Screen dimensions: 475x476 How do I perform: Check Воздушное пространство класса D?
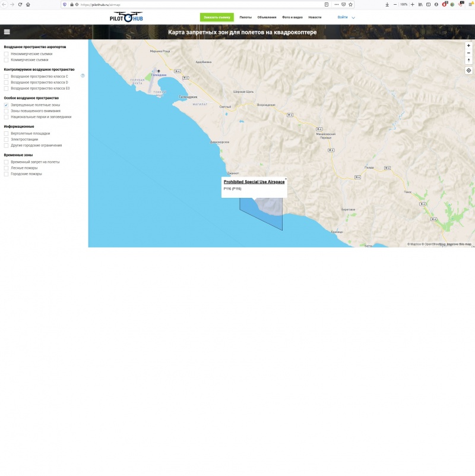6,83
